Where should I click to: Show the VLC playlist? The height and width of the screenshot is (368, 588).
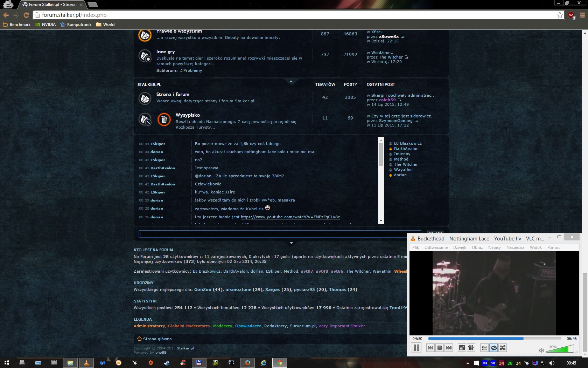pos(484,348)
